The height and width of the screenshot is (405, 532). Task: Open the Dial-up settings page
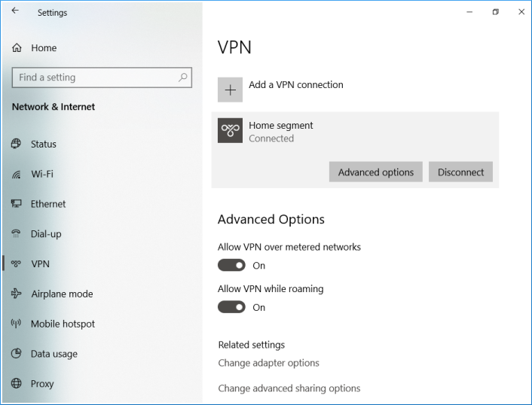(x=45, y=234)
